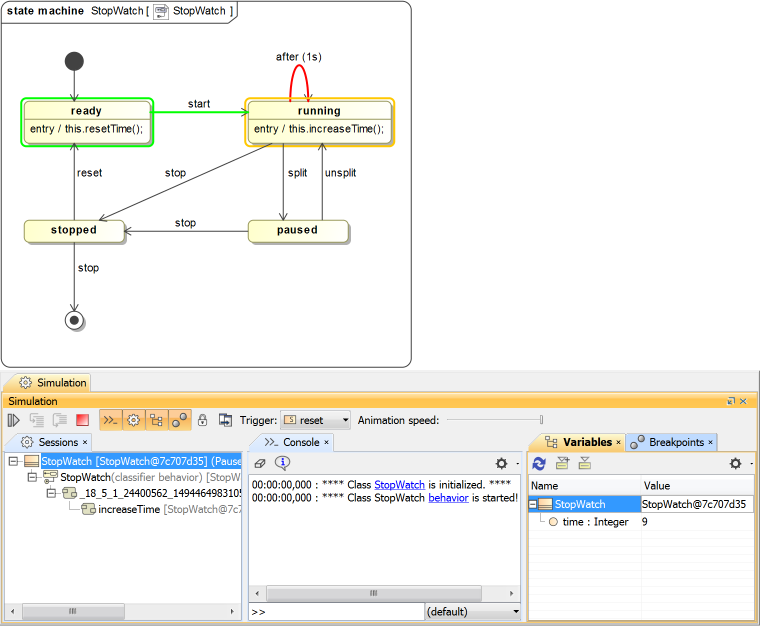Open the Trigger dropdown showing reset
The image size is (760, 626).
316,421
